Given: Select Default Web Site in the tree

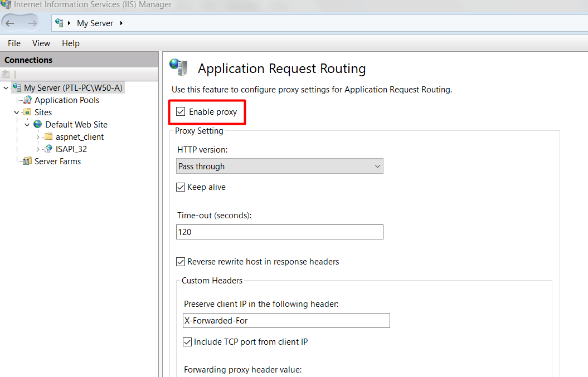Looking at the screenshot, I should point(76,124).
